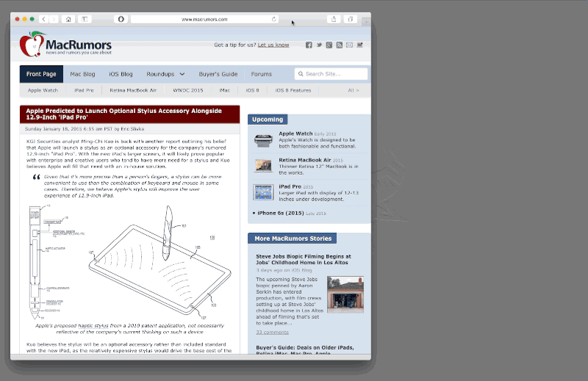Open the stylus accessory article headline

(123, 114)
